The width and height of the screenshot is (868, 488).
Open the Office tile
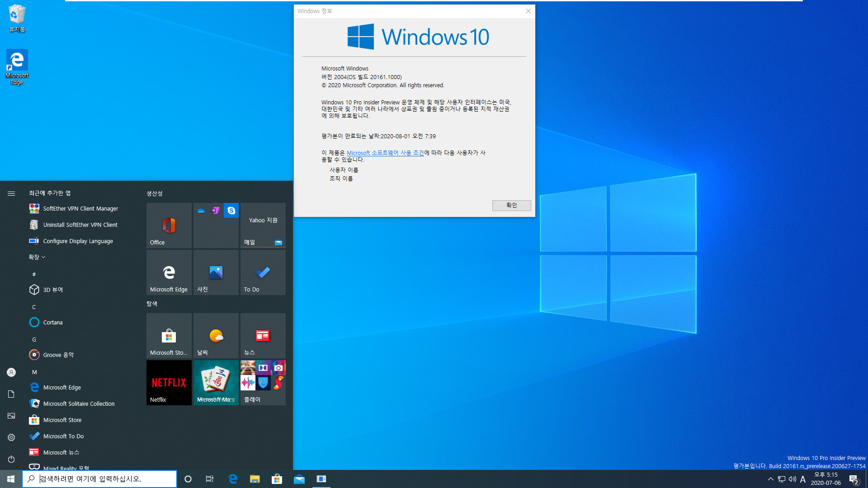[x=169, y=225]
